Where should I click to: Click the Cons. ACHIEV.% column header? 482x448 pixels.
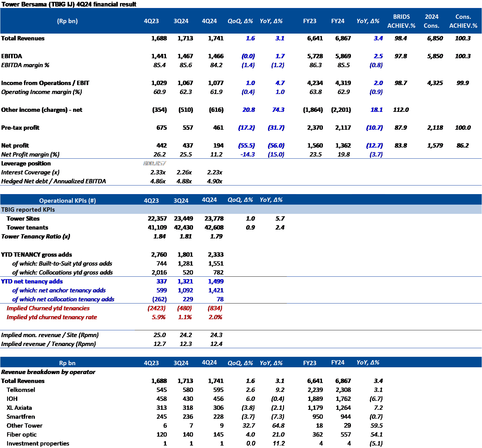(x=463, y=21)
